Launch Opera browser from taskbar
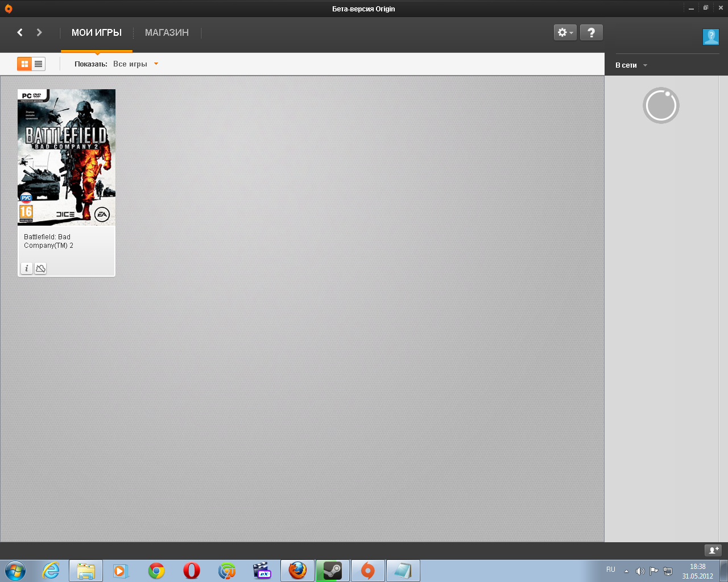Viewport: 728px width, 582px height. pyautogui.click(x=192, y=571)
